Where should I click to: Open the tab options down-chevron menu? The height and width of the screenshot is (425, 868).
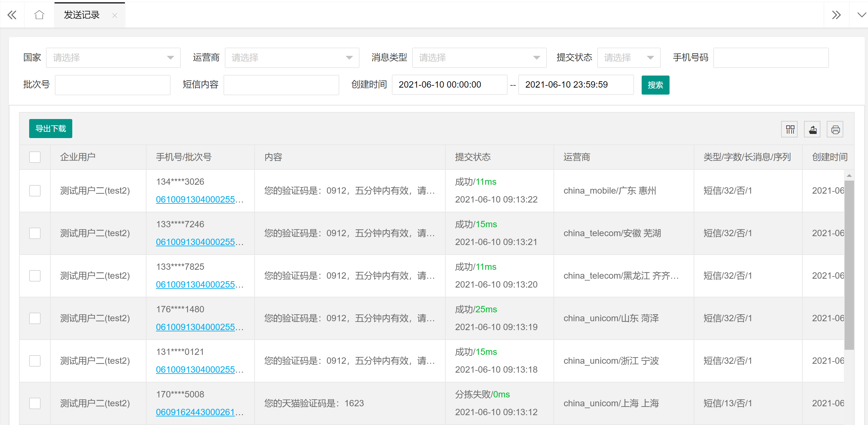(x=862, y=15)
